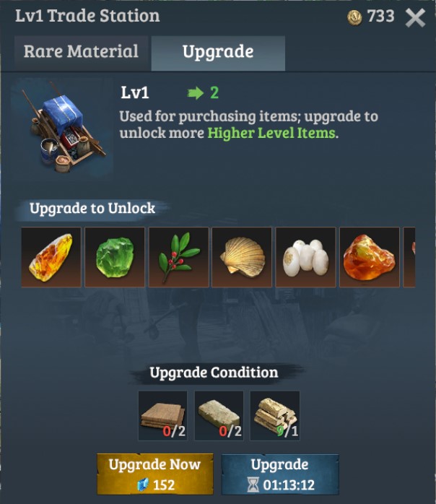Select the orange amber chunk item

(370, 257)
